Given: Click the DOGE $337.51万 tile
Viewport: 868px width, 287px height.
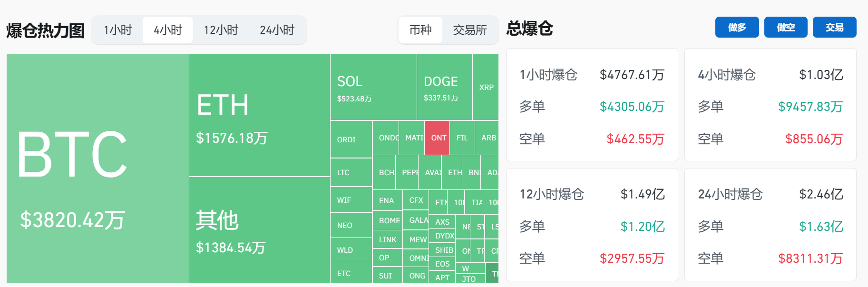Looking at the screenshot, I should (x=444, y=87).
